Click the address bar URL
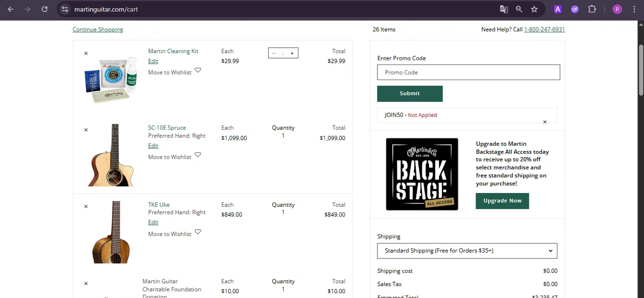The height and width of the screenshot is (298, 644). tap(106, 9)
